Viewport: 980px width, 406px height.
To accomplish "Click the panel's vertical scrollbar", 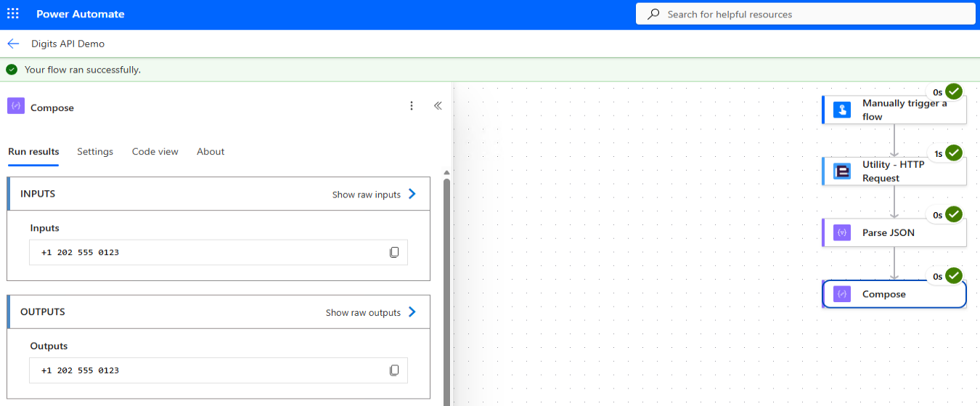I will [x=447, y=291].
